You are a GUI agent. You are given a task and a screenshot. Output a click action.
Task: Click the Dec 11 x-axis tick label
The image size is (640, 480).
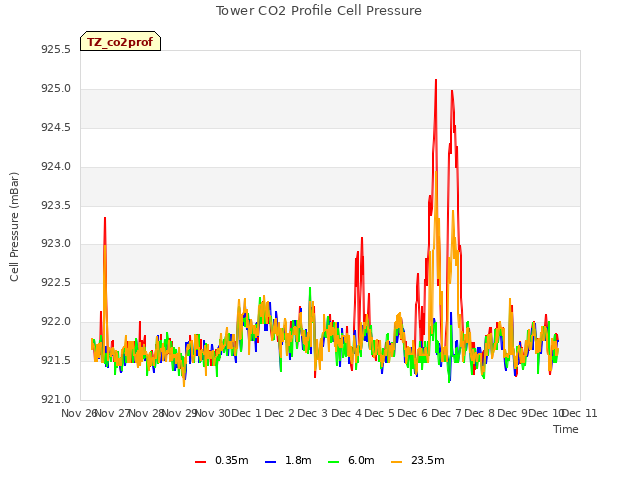point(580,413)
